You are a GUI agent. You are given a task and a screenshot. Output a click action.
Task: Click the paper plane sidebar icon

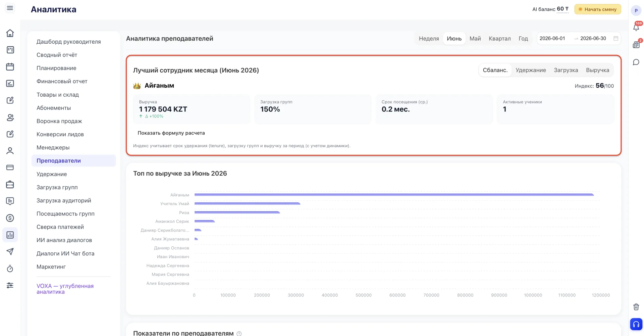click(10, 251)
